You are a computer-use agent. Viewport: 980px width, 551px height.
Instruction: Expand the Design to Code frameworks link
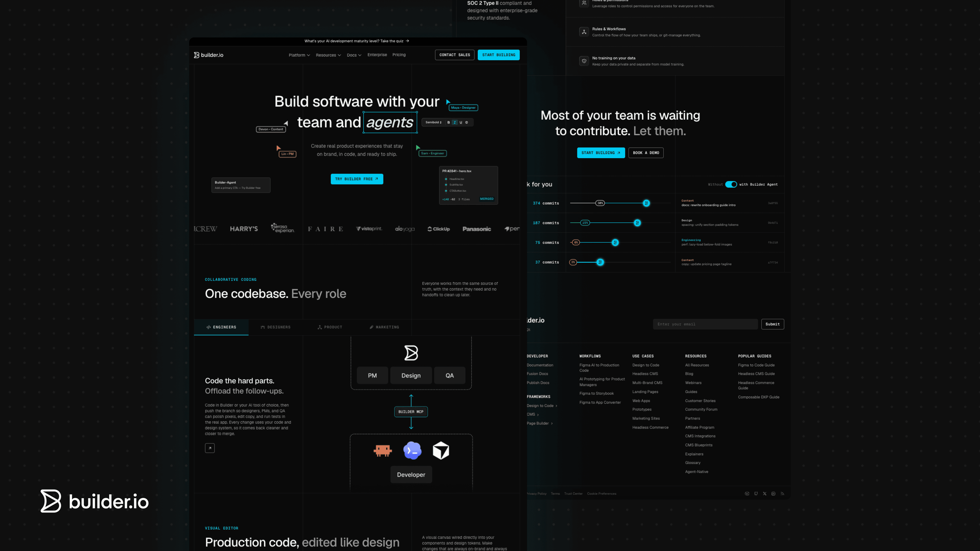pyautogui.click(x=542, y=406)
